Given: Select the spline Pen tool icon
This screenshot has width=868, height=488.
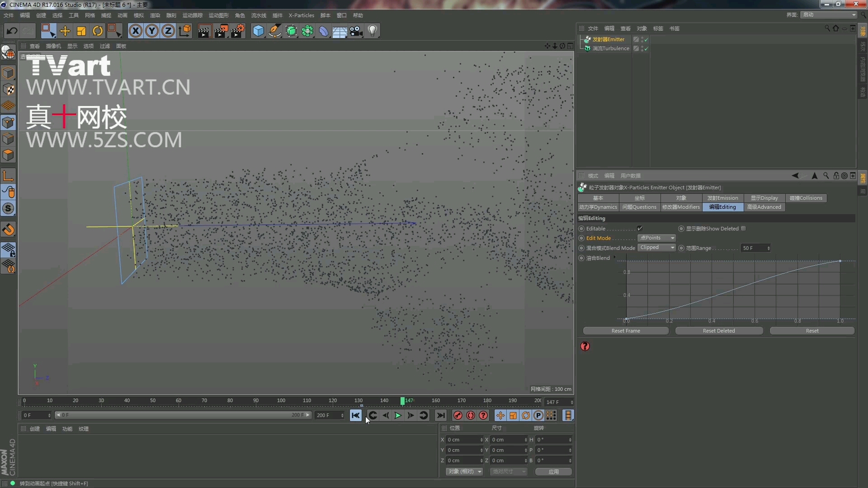Looking at the screenshot, I should pyautogui.click(x=275, y=31).
